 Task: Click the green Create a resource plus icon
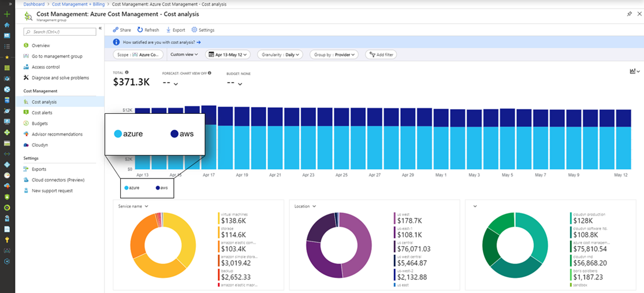pos(6,14)
